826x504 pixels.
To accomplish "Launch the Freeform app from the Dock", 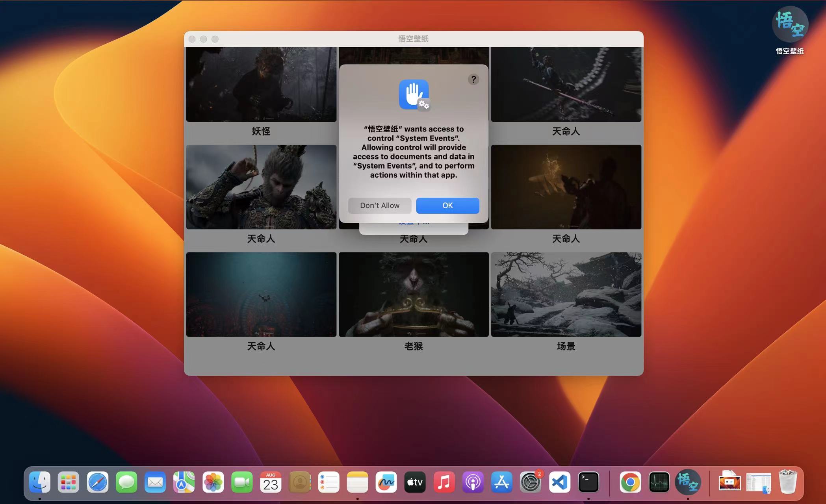I will [x=386, y=482].
